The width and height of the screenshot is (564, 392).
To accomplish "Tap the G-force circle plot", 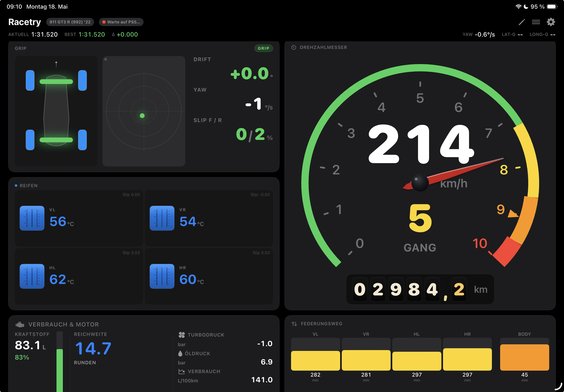I will pyautogui.click(x=144, y=111).
